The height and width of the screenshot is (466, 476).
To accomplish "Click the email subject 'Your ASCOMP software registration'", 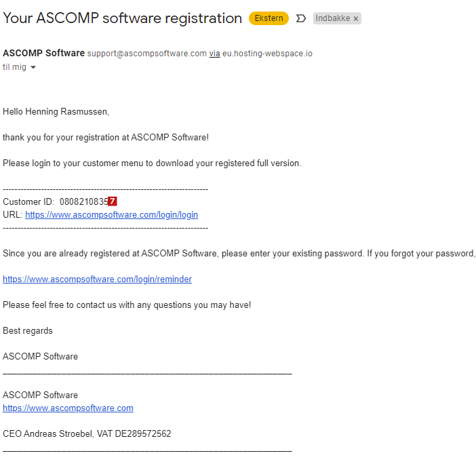I will click(x=122, y=18).
